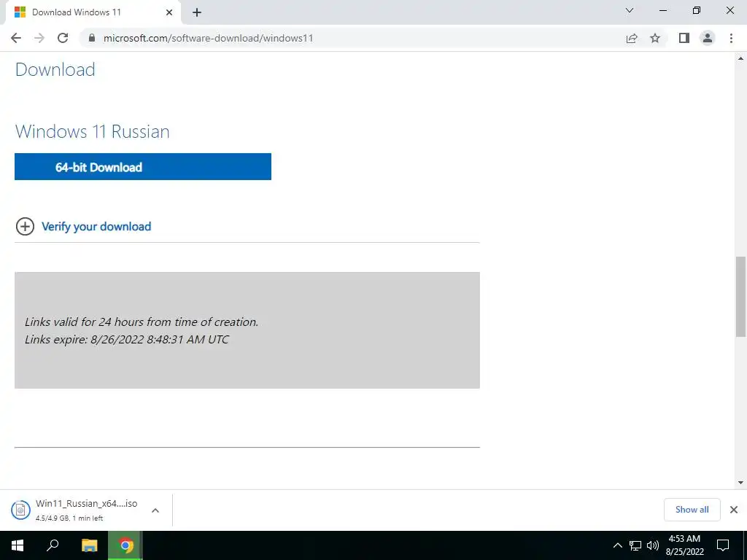This screenshot has width=747, height=560.
Task: Open Windows taskbar search
Action: point(53,545)
